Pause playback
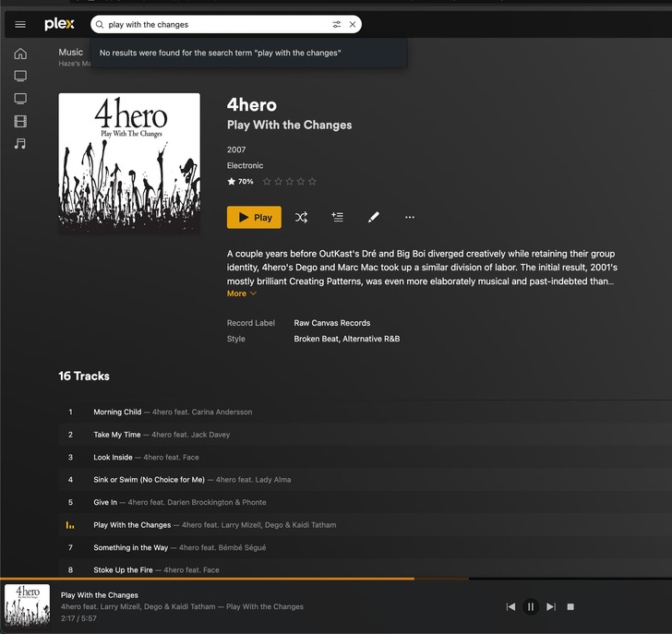This screenshot has height=634, width=672. 531,606
